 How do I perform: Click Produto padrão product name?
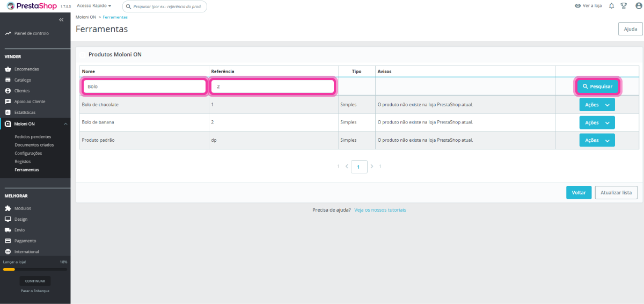(x=98, y=140)
